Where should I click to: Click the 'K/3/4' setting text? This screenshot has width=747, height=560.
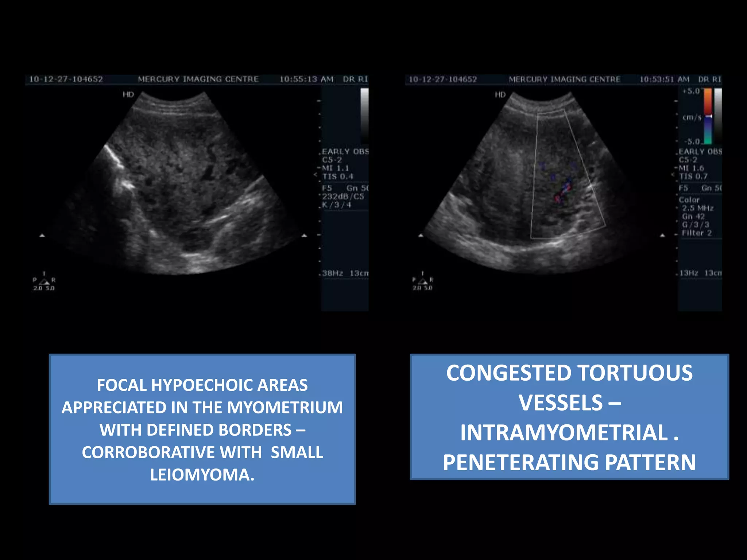point(336,205)
